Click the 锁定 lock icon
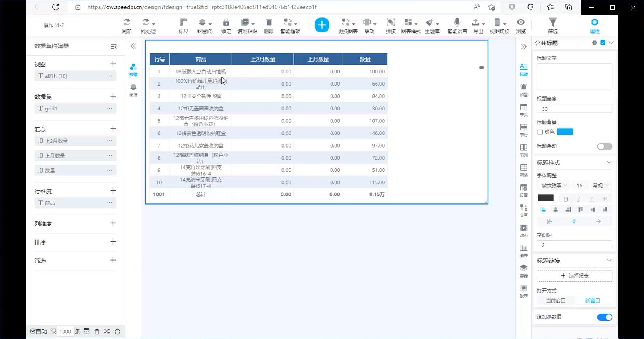 [226, 23]
